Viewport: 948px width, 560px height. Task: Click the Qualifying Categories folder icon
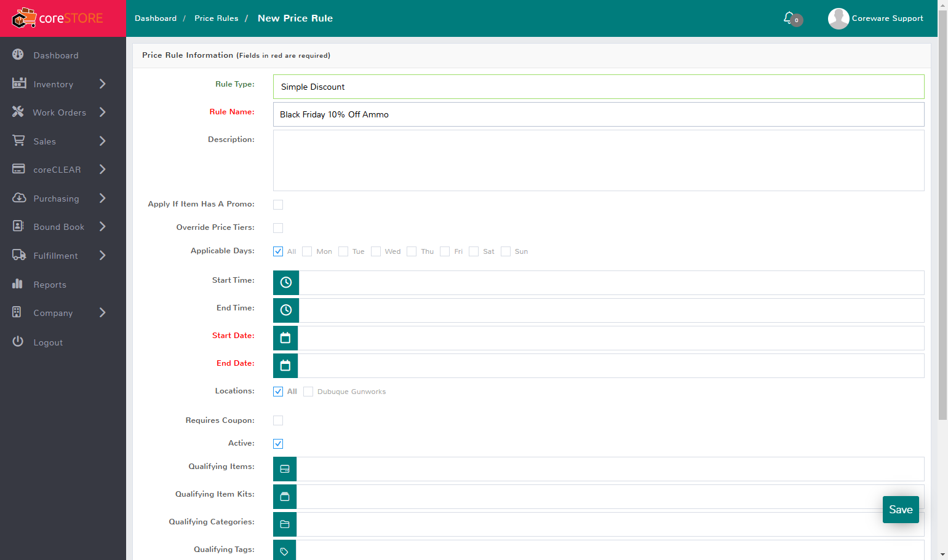click(285, 524)
